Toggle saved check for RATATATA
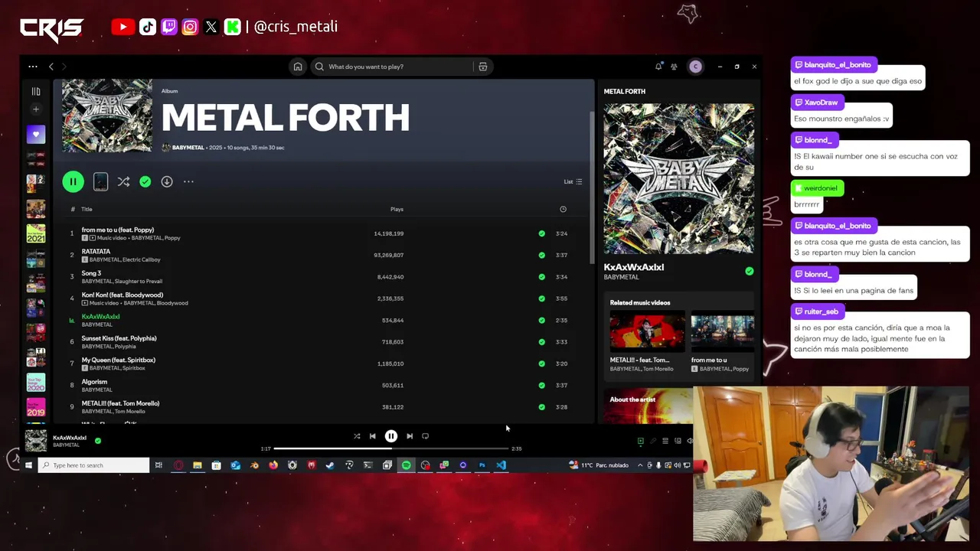The height and width of the screenshot is (551, 980). pyautogui.click(x=541, y=255)
